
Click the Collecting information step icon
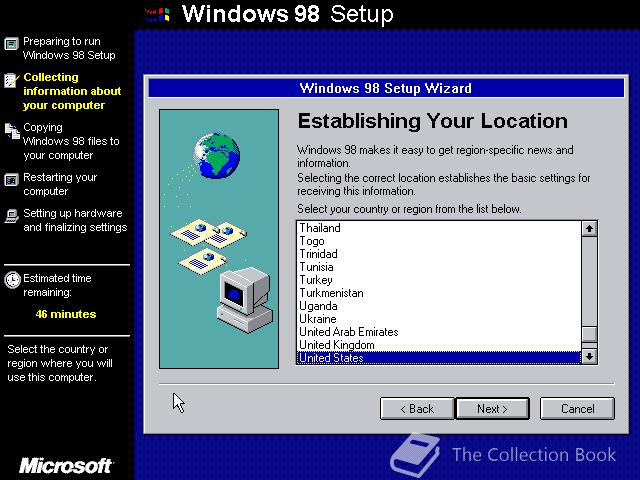11,80
